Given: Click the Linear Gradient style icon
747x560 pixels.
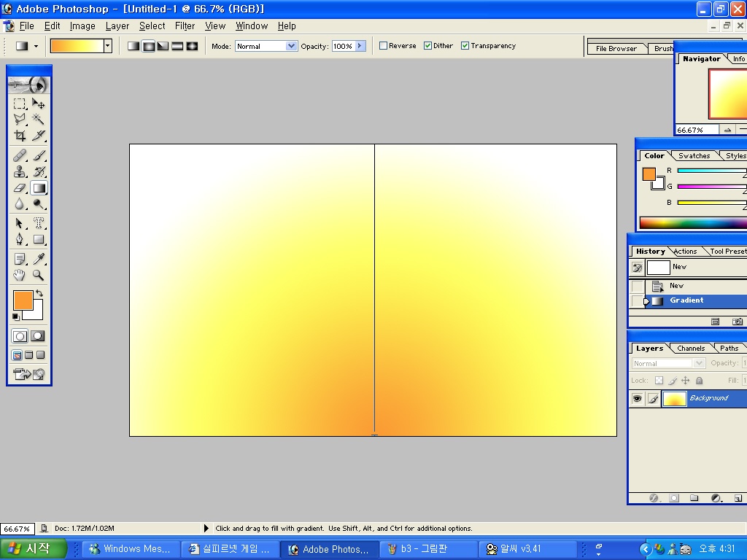Looking at the screenshot, I should pos(133,46).
